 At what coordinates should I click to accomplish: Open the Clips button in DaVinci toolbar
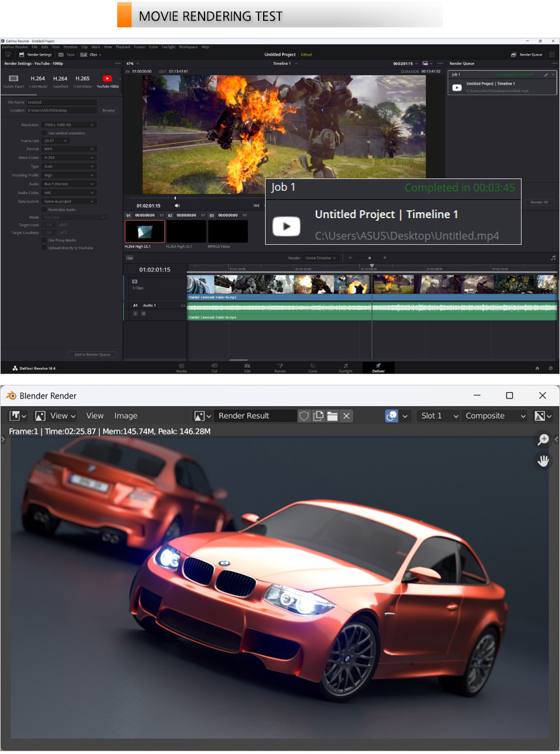pyautogui.click(x=91, y=55)
